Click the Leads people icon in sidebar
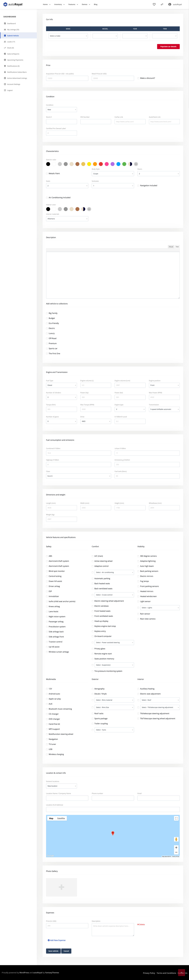This screenshot has height=980, width=189. [5, 42]
